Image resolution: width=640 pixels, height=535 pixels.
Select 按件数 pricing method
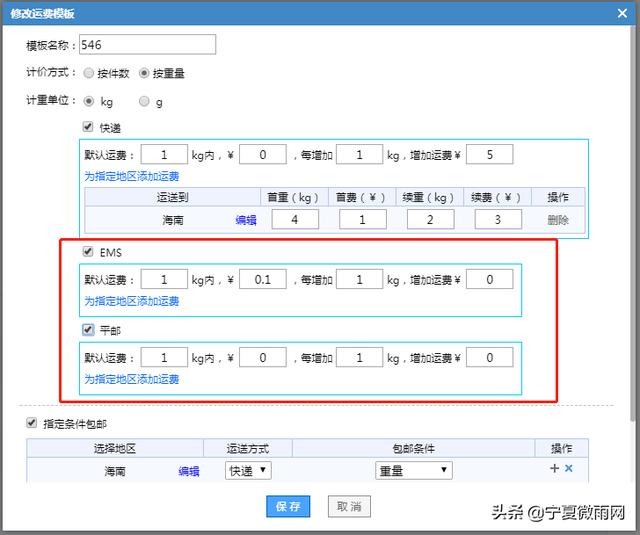(89, 73)
